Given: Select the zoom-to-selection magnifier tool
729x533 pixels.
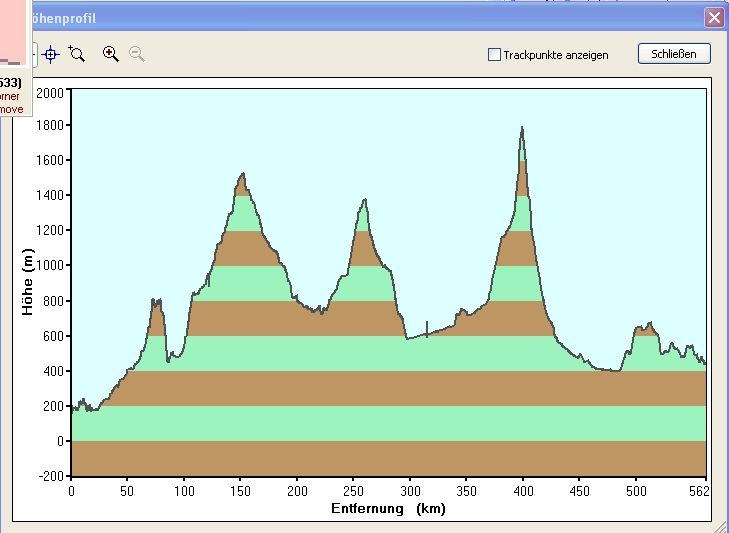Looking at the screenshot, I should point(77,54).
